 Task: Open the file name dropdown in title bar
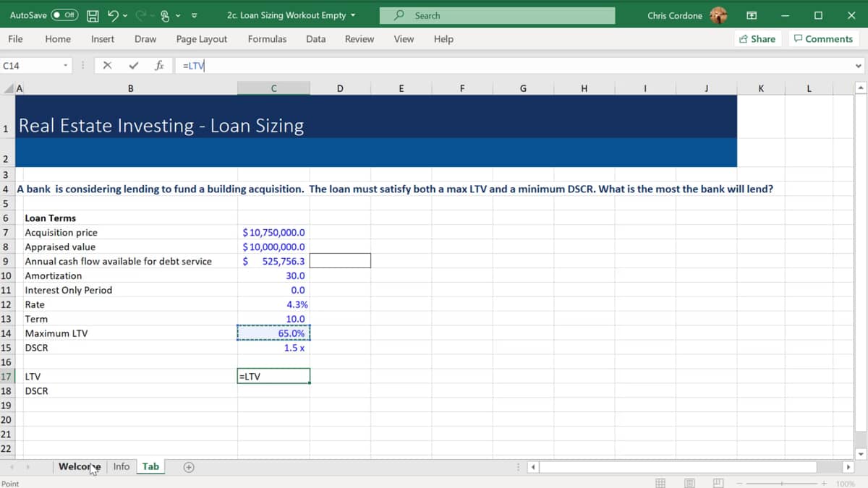coord(353,15)
